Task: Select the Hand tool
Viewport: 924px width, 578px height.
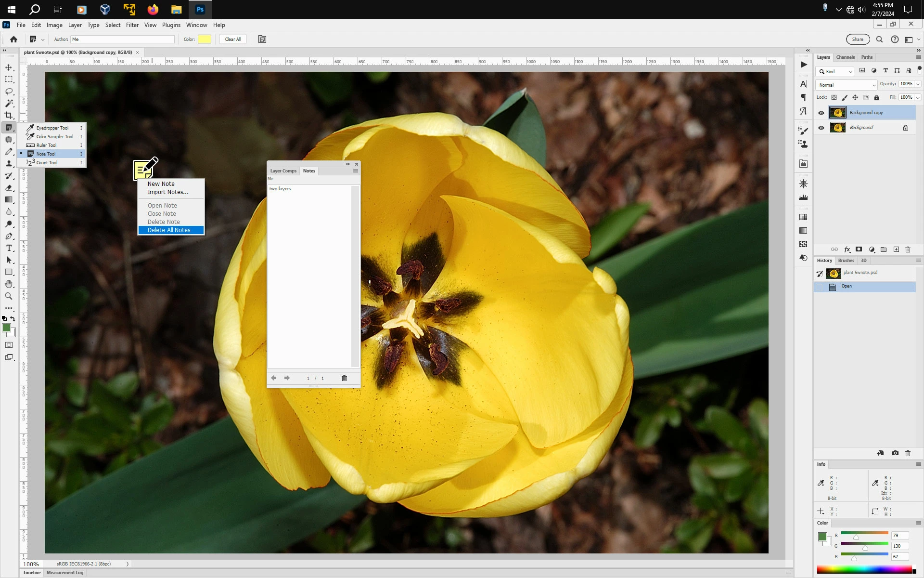Action: [x=9, y=284]
